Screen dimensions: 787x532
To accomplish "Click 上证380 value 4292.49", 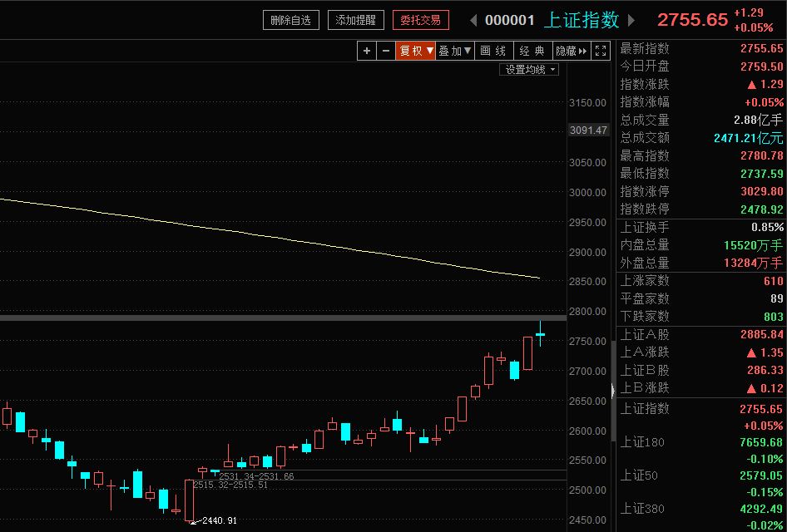I will coord(762,509).
